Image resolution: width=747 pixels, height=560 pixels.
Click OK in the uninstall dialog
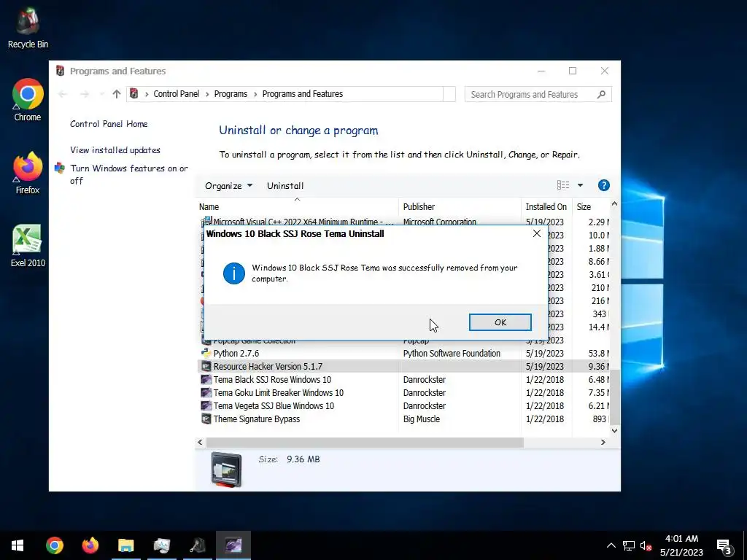[500, 322]
